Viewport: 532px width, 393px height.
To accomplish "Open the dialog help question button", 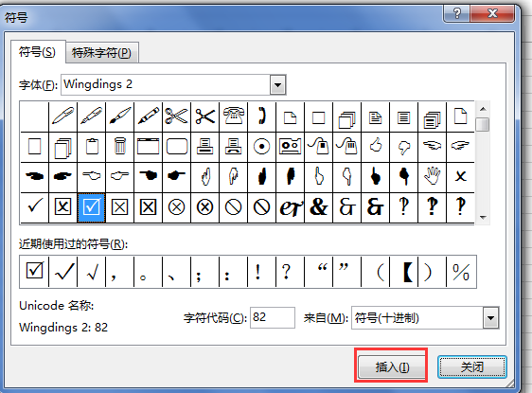I will (456, 13).
